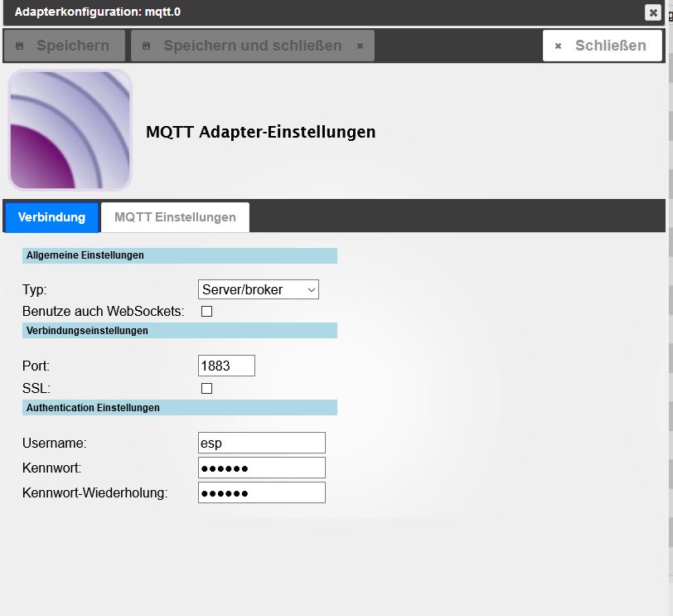
Task: Click the Port: label
Action: point(36,366)
